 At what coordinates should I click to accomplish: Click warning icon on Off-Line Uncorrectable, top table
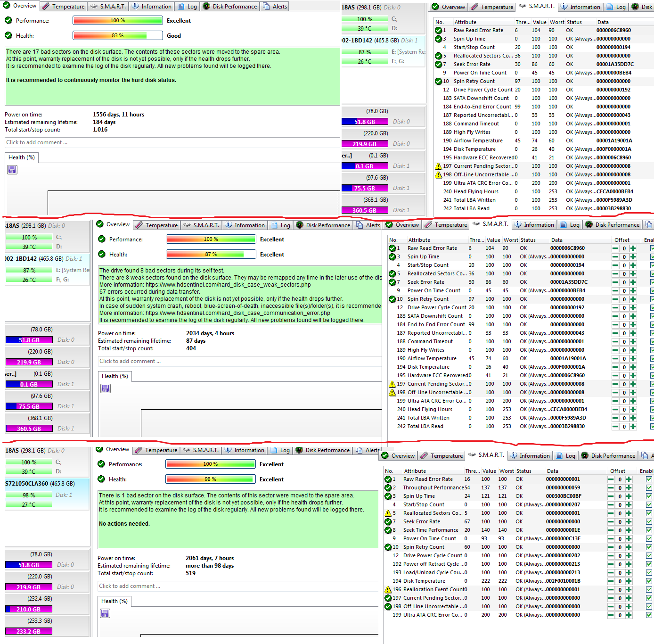[x=438, y=174]
